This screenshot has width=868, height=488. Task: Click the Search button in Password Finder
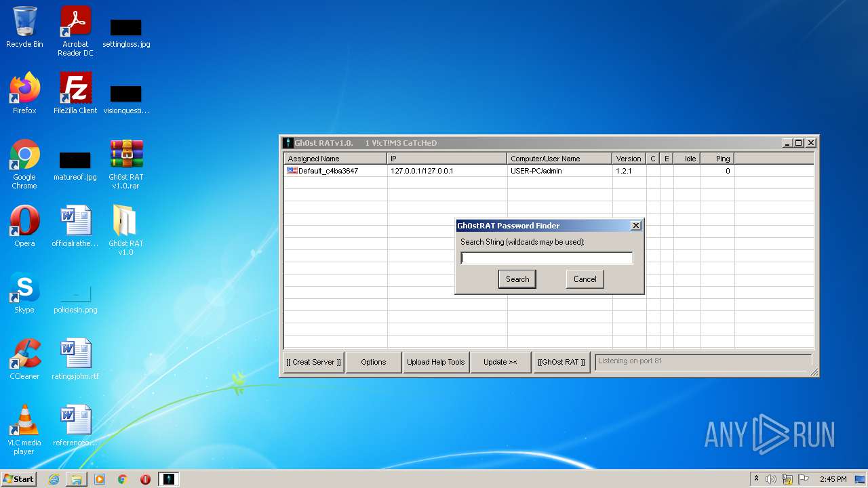[517, 279]
